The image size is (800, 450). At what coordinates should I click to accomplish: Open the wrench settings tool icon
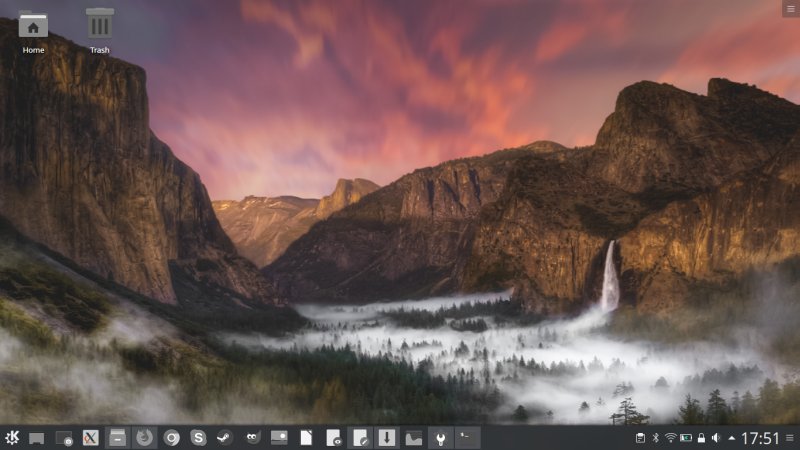(x=438, y=437)
